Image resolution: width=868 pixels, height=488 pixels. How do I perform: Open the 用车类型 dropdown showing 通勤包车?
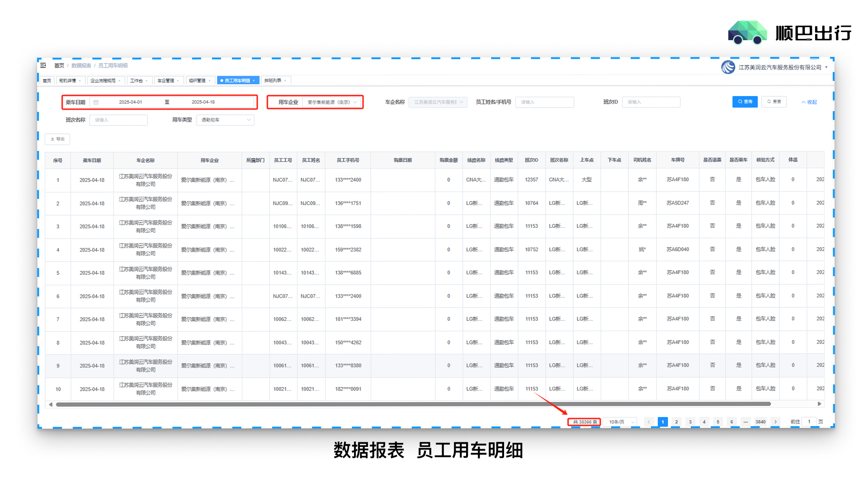[x=225, y=120]
